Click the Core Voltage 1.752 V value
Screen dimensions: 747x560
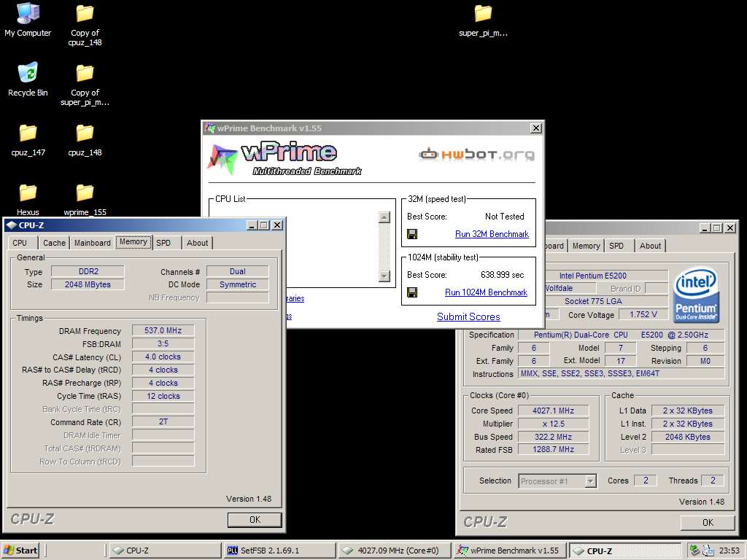[x=643, y=314]
